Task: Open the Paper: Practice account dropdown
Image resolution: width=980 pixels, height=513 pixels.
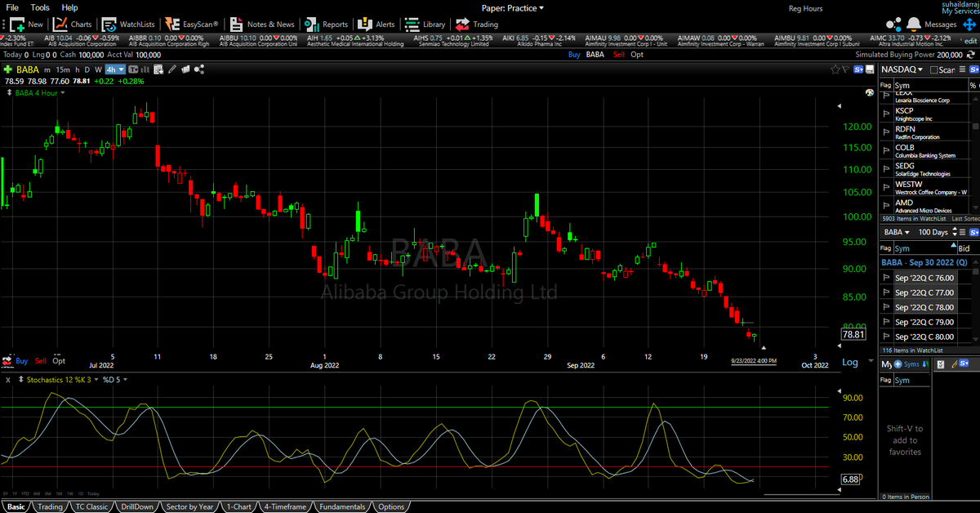Action: [x=513, y=7]
